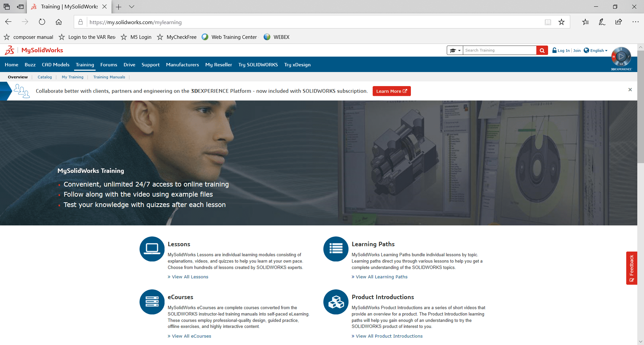
Task: Switch to the Catalog sub-tab
Action: point(45,77)
